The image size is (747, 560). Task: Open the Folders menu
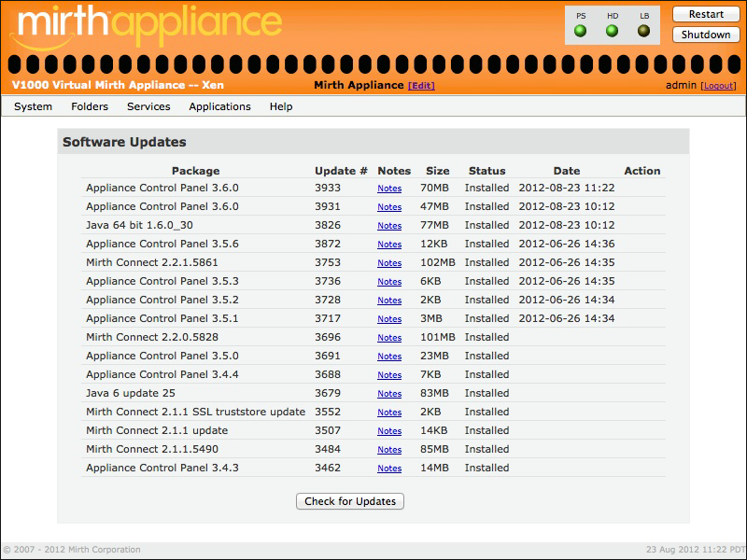tap(90, 106)
